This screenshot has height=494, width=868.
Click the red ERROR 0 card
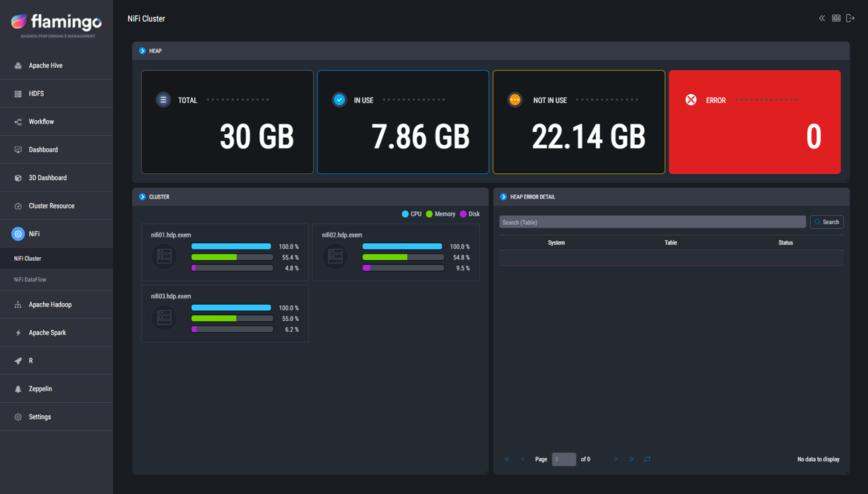(x=755, y=122)
